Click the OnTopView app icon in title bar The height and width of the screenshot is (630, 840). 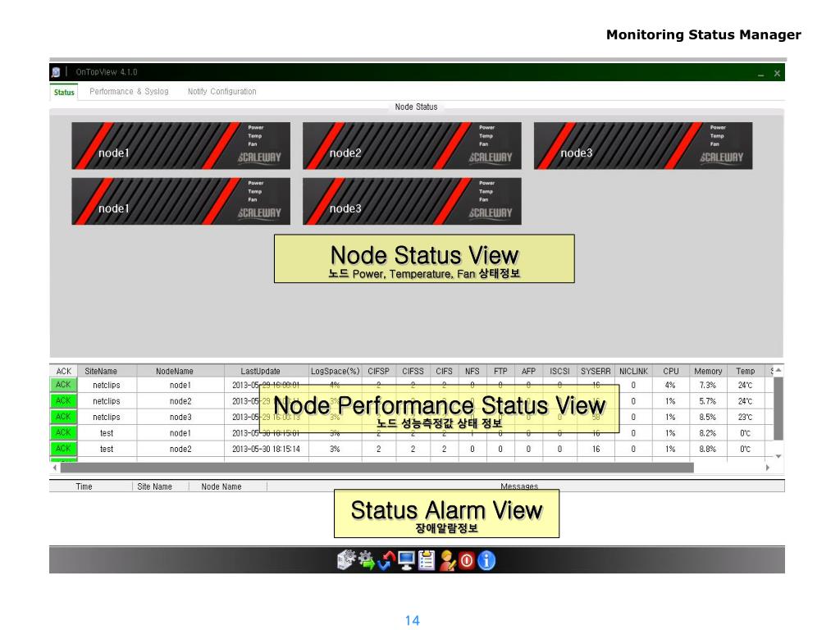(x=56, y=72)
